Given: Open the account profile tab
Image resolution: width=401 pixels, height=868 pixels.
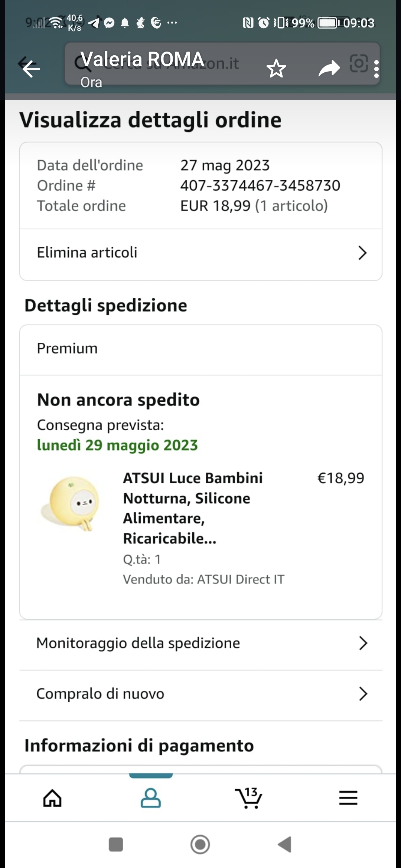Looking at the screenshot, I should (151, 798).
